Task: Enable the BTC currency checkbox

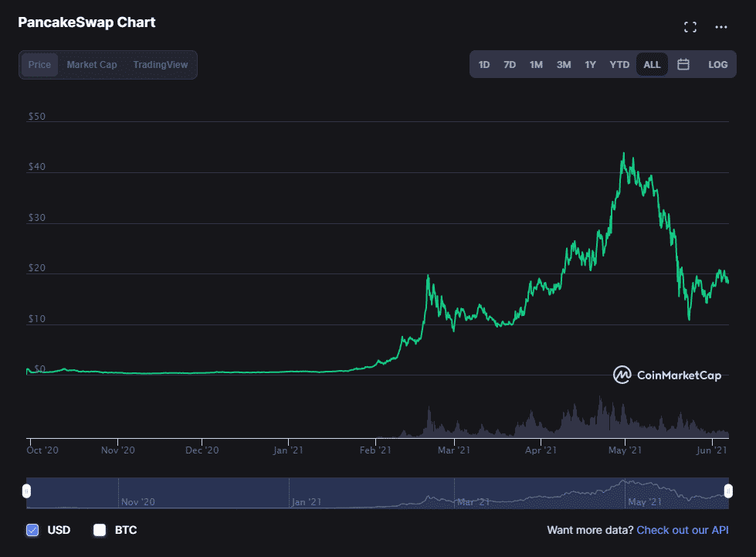Action: (99, 530)
